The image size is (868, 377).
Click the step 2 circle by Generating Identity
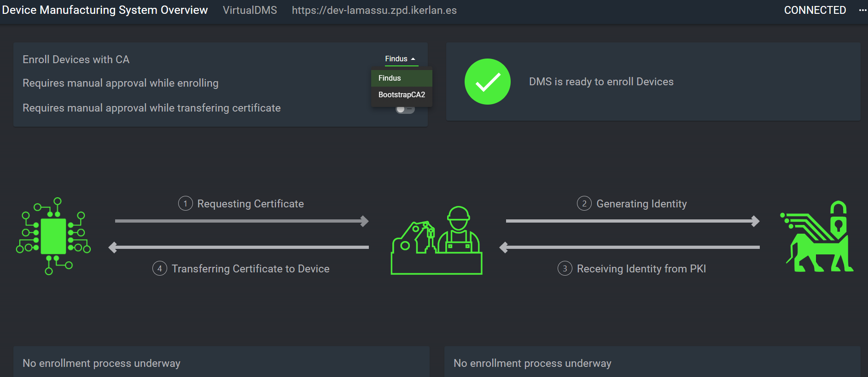[584, 203]
